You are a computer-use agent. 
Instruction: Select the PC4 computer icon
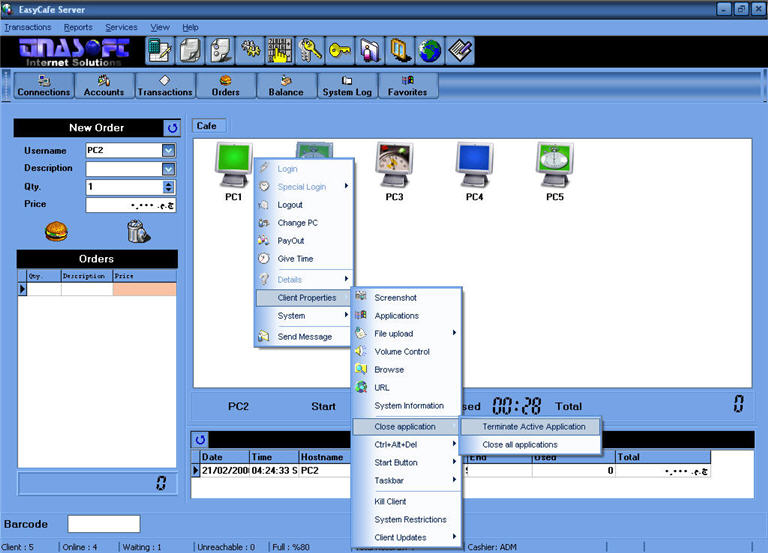[475, 166]
